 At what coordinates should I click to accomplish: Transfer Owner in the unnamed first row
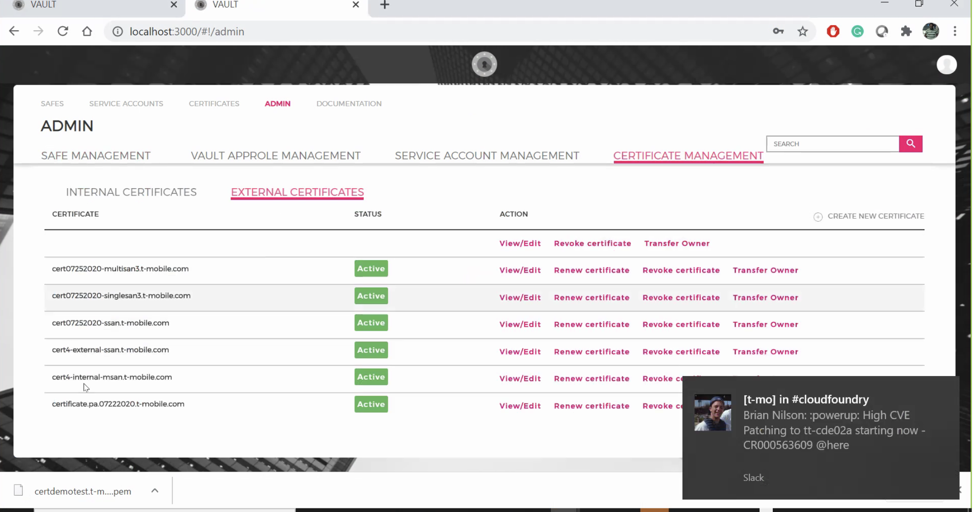coord(677,244)
